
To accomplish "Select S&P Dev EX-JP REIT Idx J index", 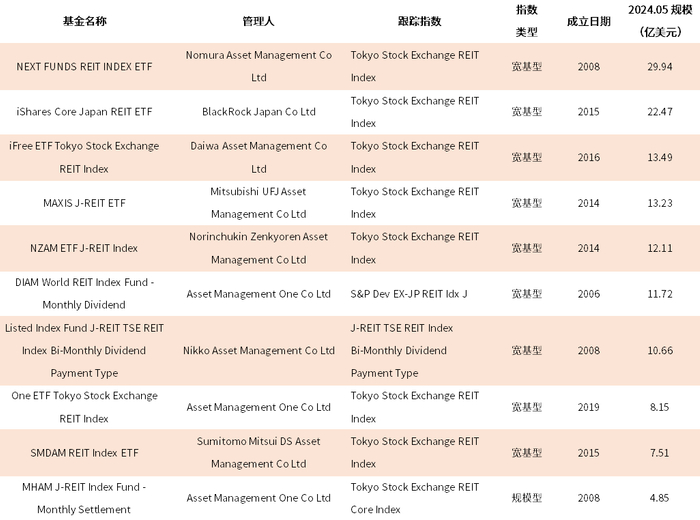I will coord(409,294).
